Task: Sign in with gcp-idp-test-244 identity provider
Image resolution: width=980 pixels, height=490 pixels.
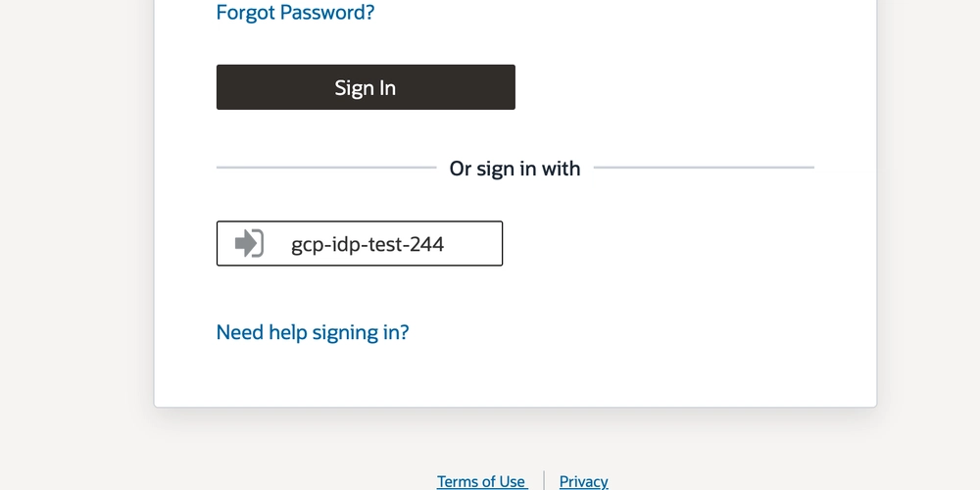Action: [x=360, y=243]
